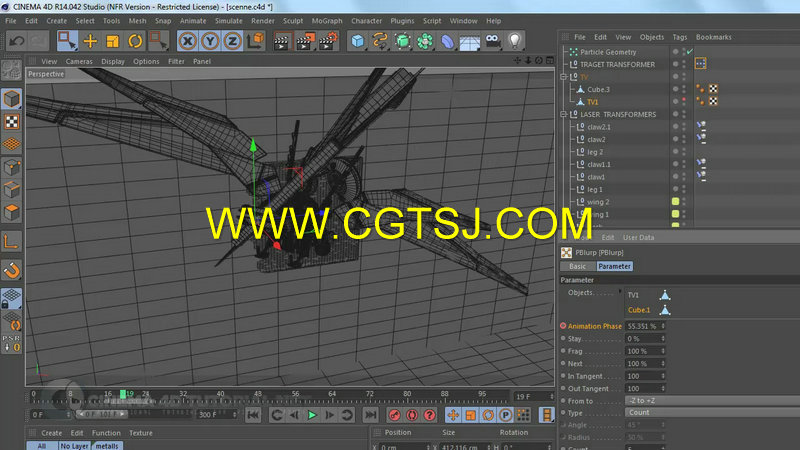Viewport: 800px width, 450px height.
Task: Click the Undo arrow icon
Action: pyautogui.click(x=17, y=41)
